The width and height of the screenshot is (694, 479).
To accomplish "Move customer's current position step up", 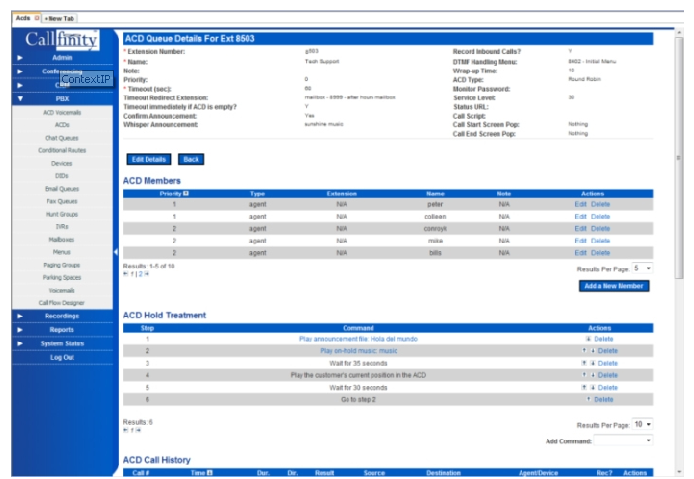I will [x=584, y=375].
